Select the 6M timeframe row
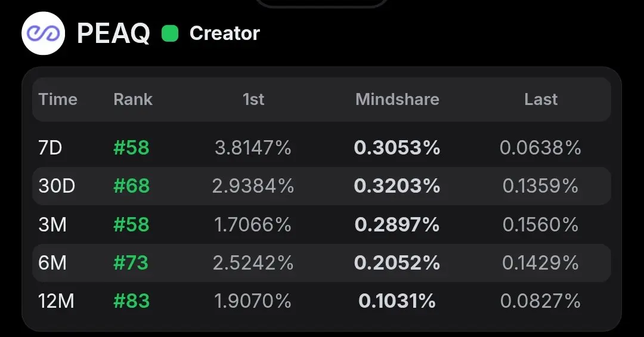 321,262
